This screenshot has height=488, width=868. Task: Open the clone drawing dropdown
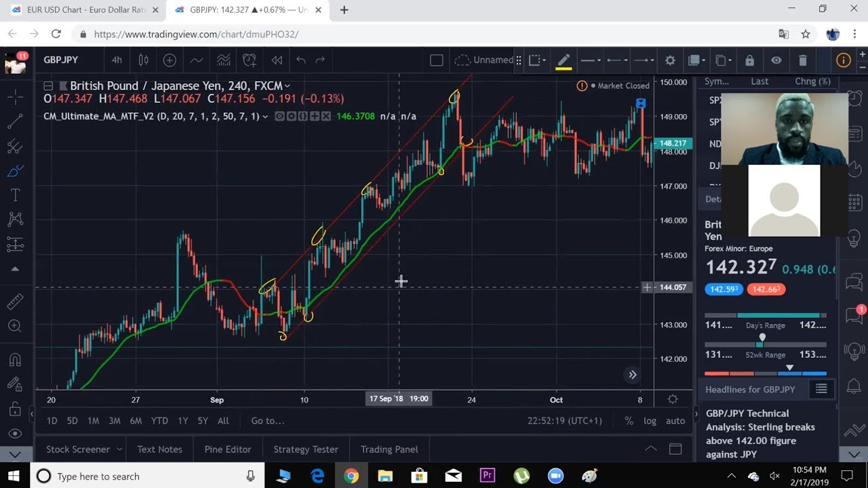[x=724, y=60]
